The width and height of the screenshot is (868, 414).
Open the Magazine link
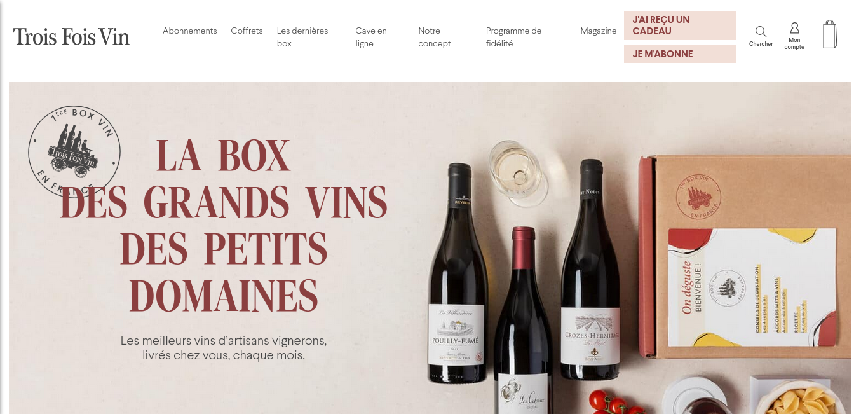[x=599, y=31]
